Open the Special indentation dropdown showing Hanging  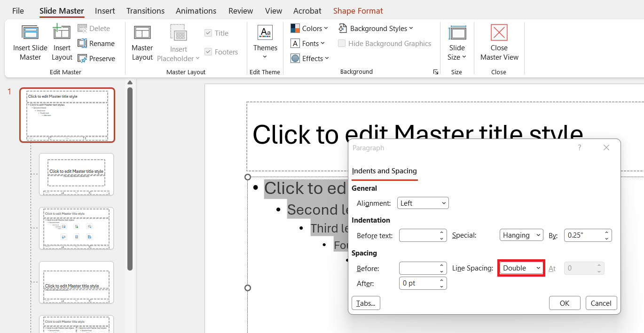(x=521, y=235)
